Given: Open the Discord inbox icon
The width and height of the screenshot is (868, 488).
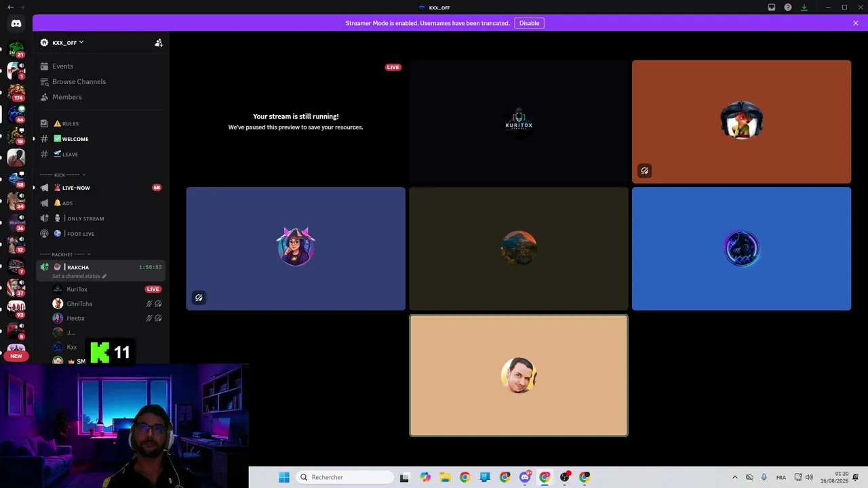Looking at the screenshot, I should click(x=772, y=7).
